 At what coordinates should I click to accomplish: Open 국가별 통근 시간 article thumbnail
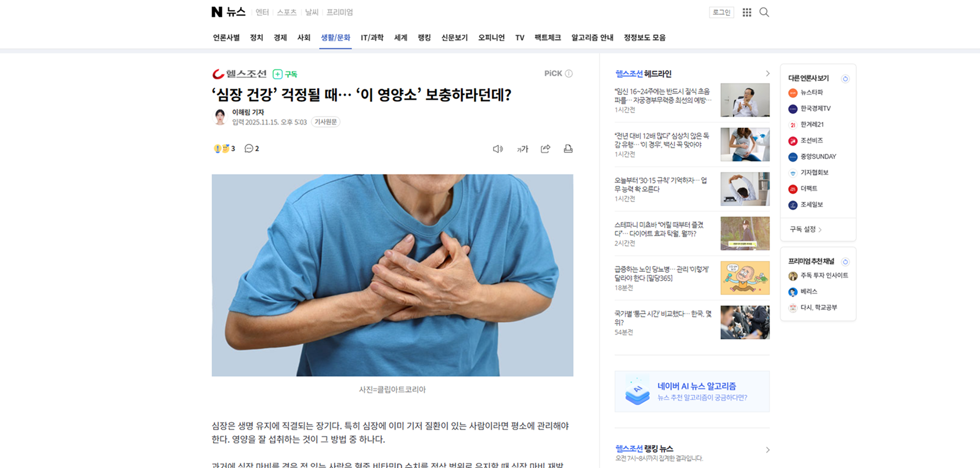click(745, 322)
